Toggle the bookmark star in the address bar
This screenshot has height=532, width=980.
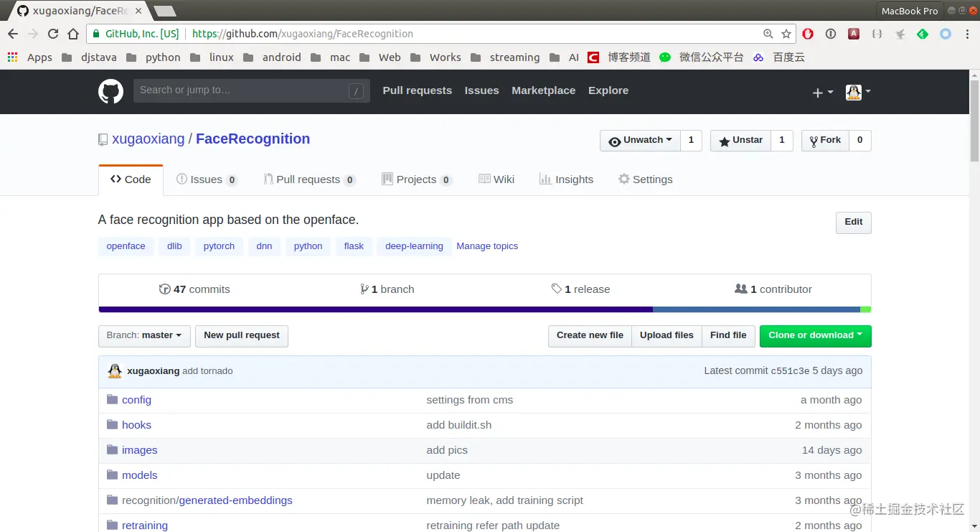[785, 34]
